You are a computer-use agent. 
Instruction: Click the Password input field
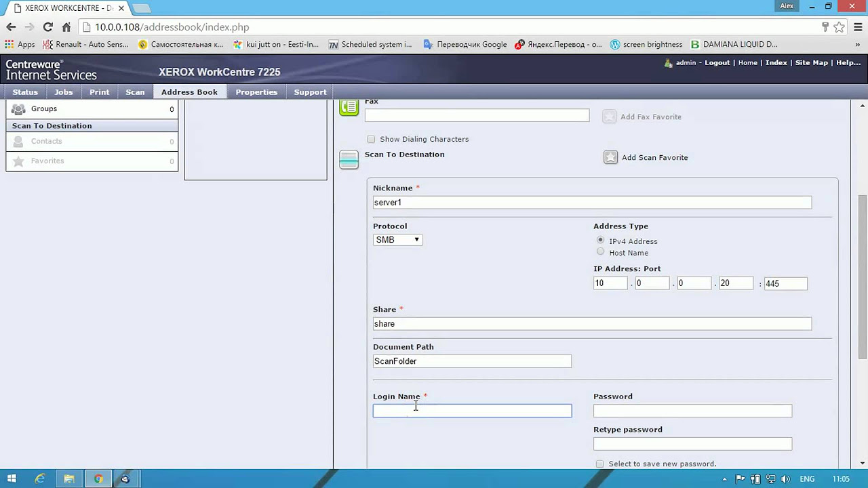692,411
